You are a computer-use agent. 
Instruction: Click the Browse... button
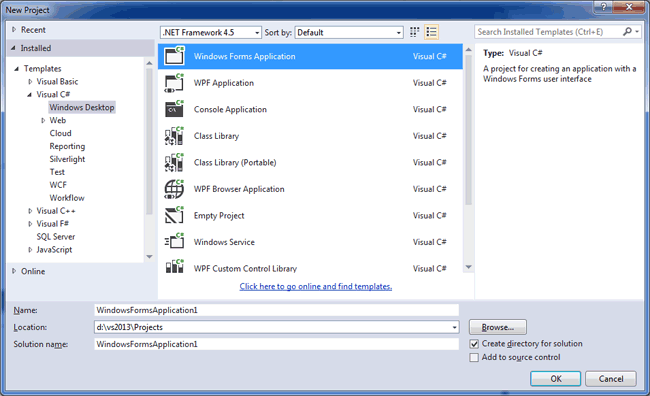coord(497,327)
